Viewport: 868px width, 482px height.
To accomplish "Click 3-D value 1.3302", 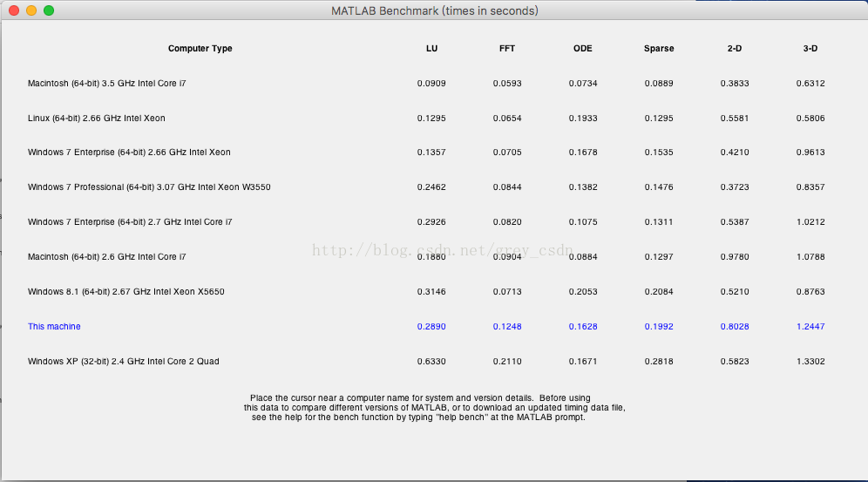I will click(x=810, y=362).
